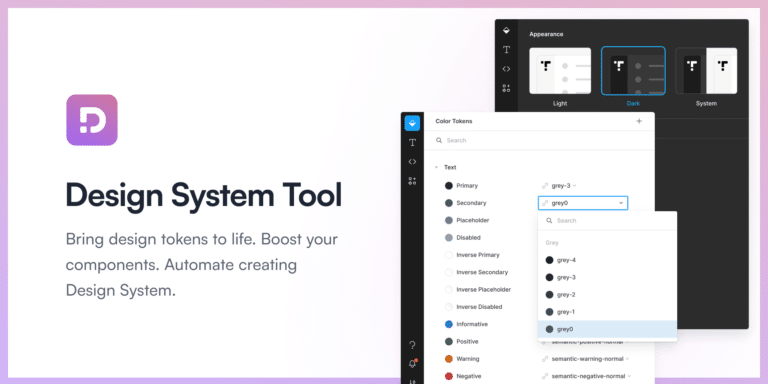Click the 'Dark' label under the selected thumbnail
Screen dimensions: 768x384
633,104
